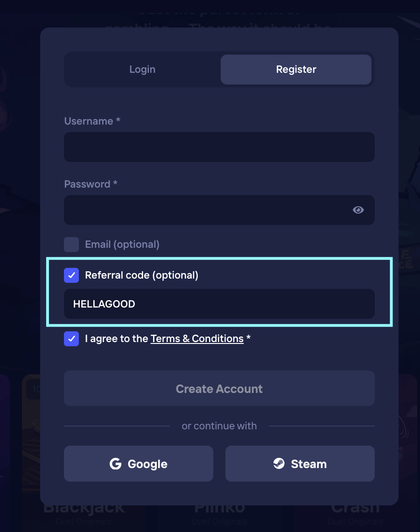Open the Terms & Conditions link
The height and width of the screenshot is (532, 420).
[x=197, y=339]
